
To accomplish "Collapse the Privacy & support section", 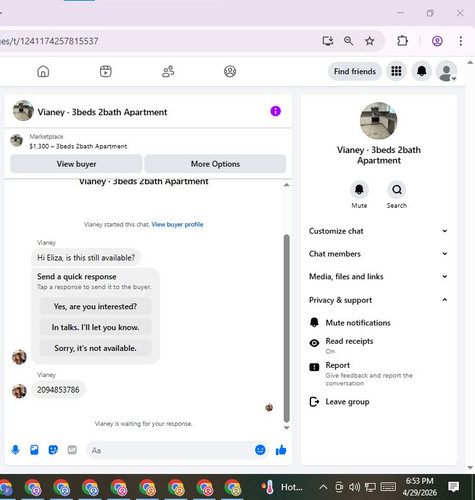I will 378,300.
